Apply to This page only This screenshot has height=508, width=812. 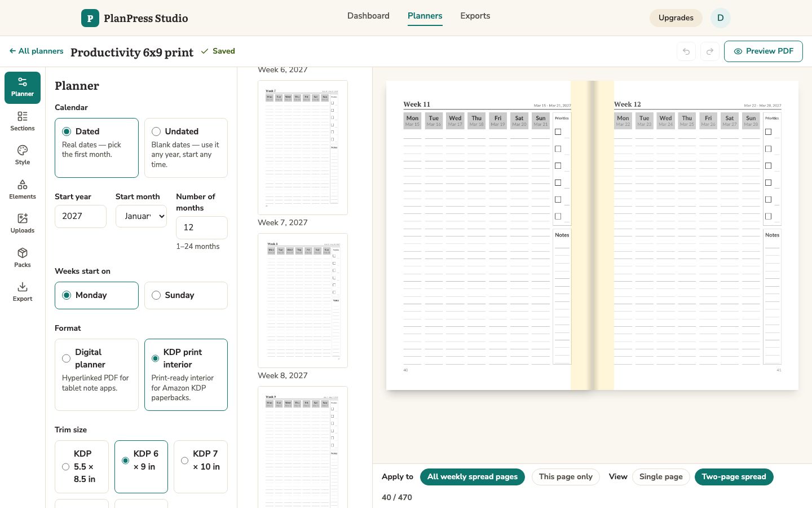coord(566,477)
